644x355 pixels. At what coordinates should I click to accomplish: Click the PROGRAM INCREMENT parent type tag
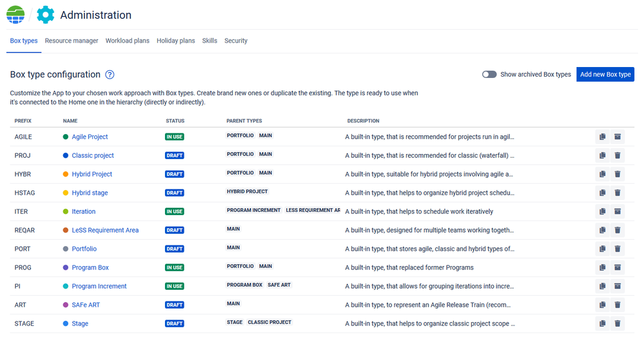point(253,210)
